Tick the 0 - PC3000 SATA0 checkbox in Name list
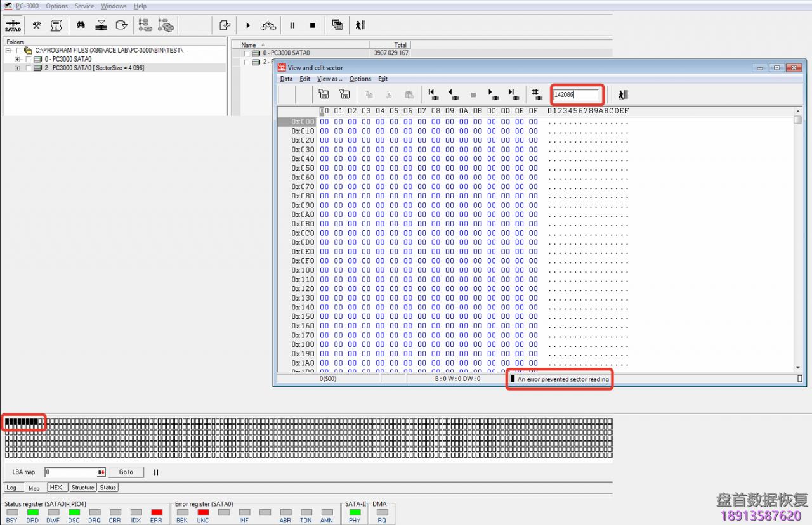812x525 pixels. coord(247,53)
